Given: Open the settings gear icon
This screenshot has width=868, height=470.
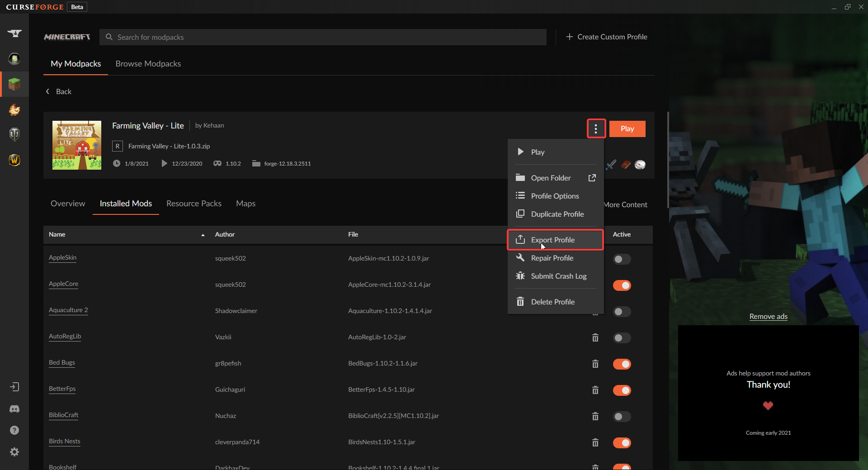Looking at the screenshot, I should click(14, 452).
